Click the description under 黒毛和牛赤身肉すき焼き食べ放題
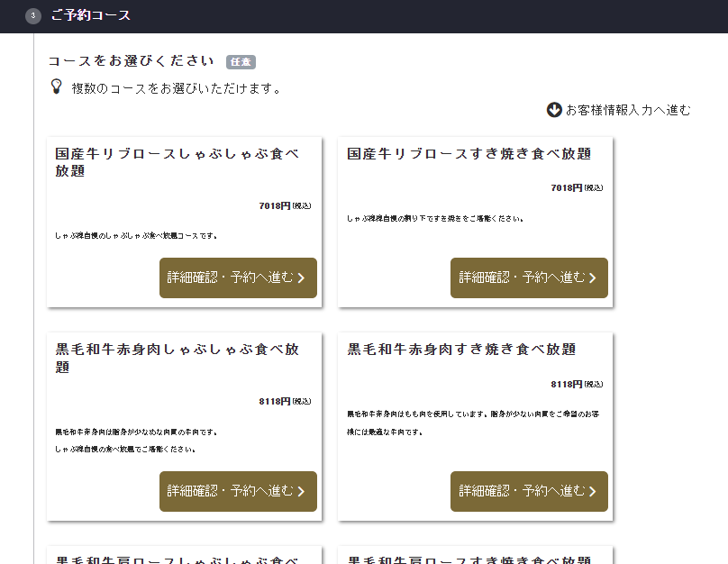This screenshot has height=564, width=728. tap(473, 423)
